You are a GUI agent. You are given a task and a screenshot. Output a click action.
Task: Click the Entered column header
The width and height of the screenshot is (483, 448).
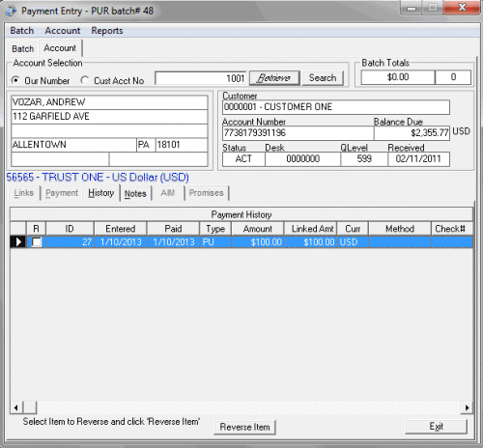click(x=121, y=229)
